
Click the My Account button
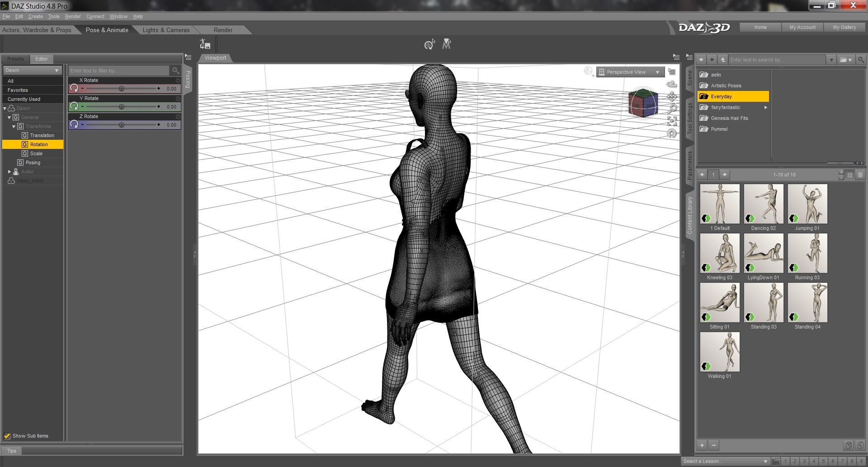point(802,27)
